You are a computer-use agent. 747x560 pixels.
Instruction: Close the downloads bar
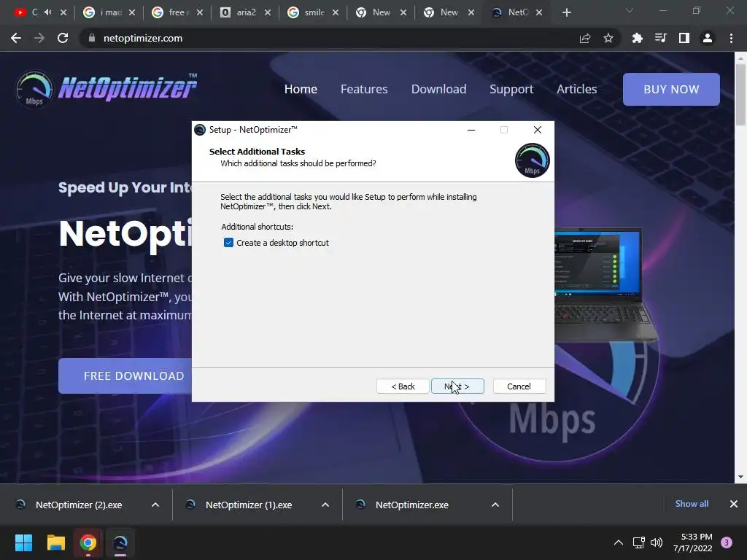tap(734, 504)
